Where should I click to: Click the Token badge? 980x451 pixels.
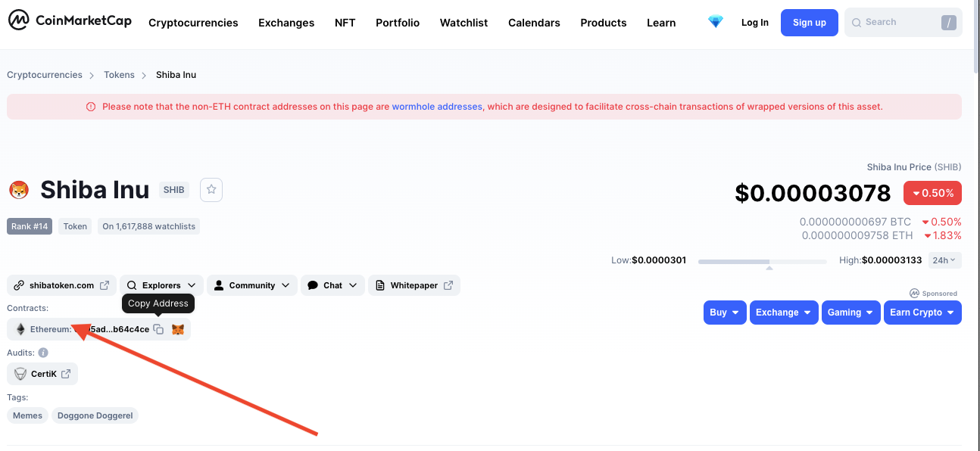point(75,226)
